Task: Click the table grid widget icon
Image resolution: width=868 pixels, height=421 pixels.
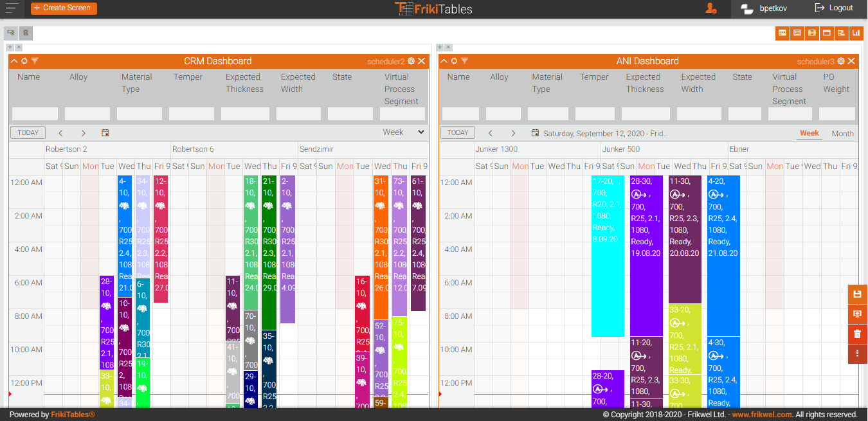Action: (x=782, y=33)
